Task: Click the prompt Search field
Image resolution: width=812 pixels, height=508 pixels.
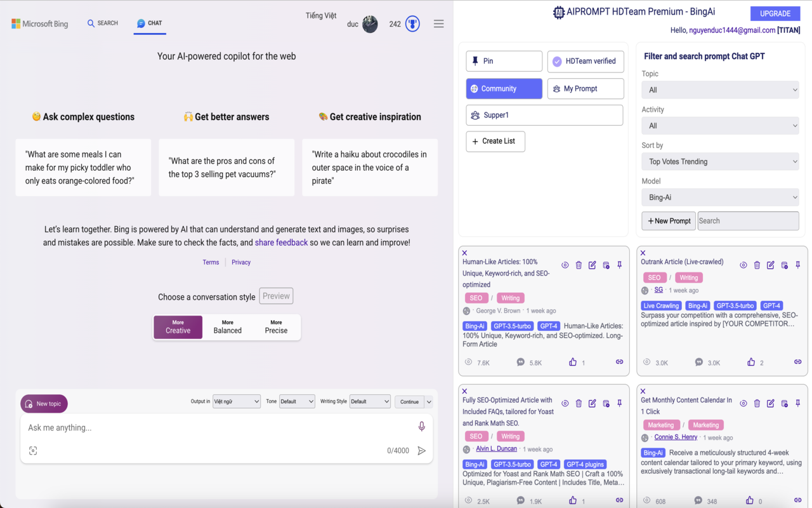Action: (x=748, y=221)
